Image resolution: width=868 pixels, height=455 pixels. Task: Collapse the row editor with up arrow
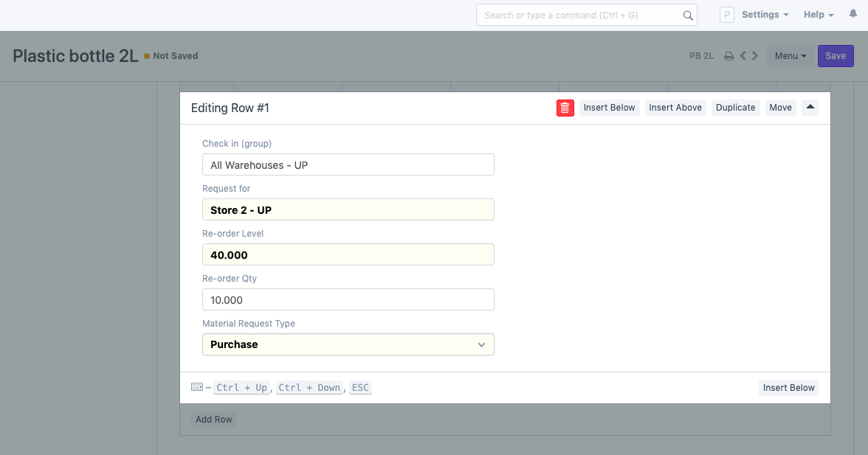(810, 108)
